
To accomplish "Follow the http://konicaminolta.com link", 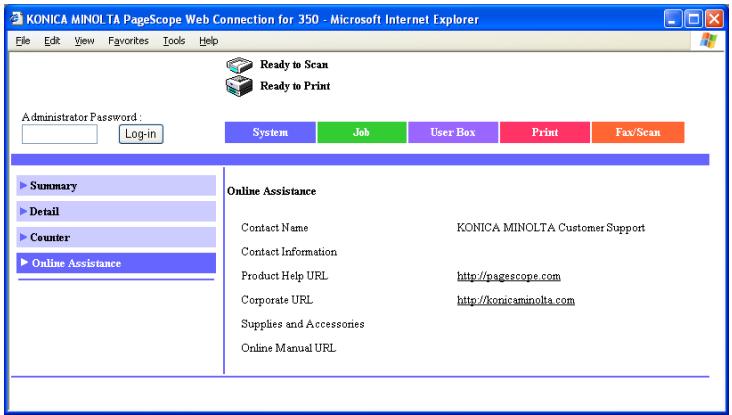I will [x=516, y=300].
